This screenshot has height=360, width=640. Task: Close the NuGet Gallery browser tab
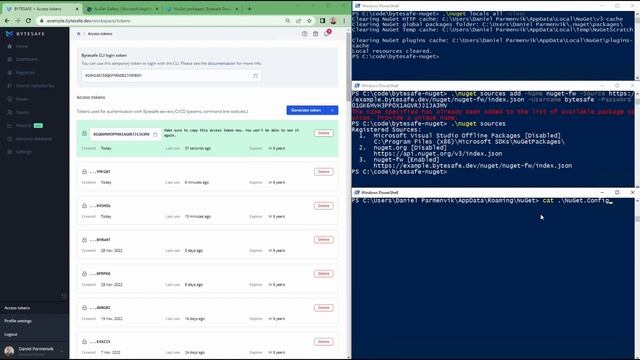click(x=157, y=9)
